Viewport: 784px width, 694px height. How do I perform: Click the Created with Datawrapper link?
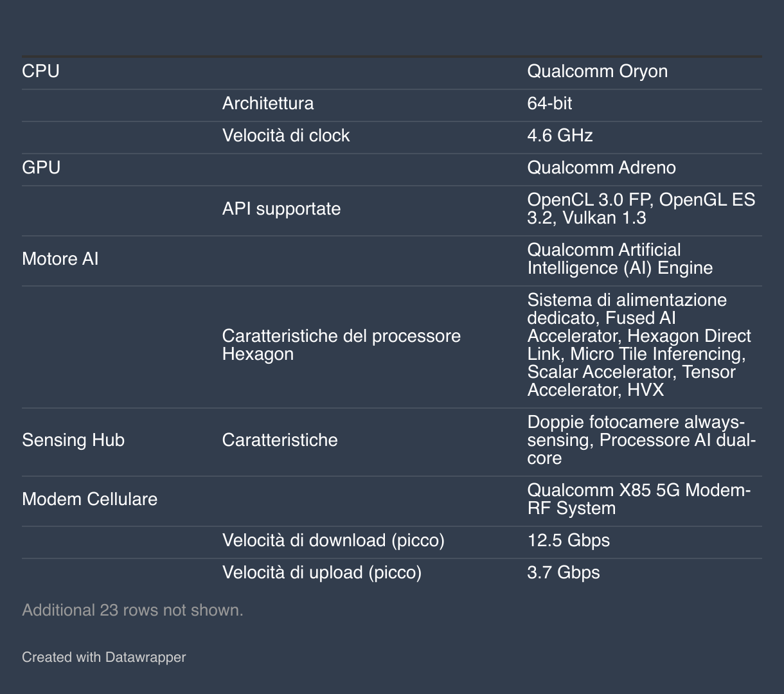coord(103,657)
